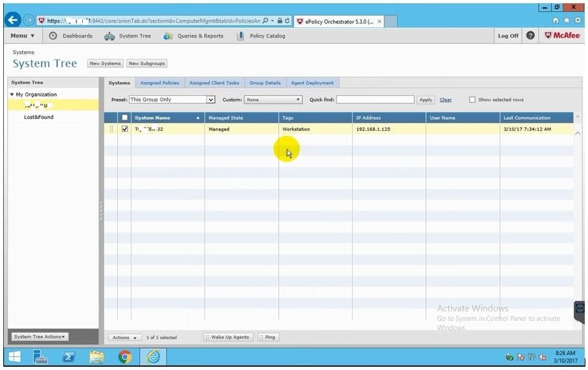Open Queries & Reports icon
The width and height of the screenshot is (588, 370).
pyautogui.click(x=168, y=36)
